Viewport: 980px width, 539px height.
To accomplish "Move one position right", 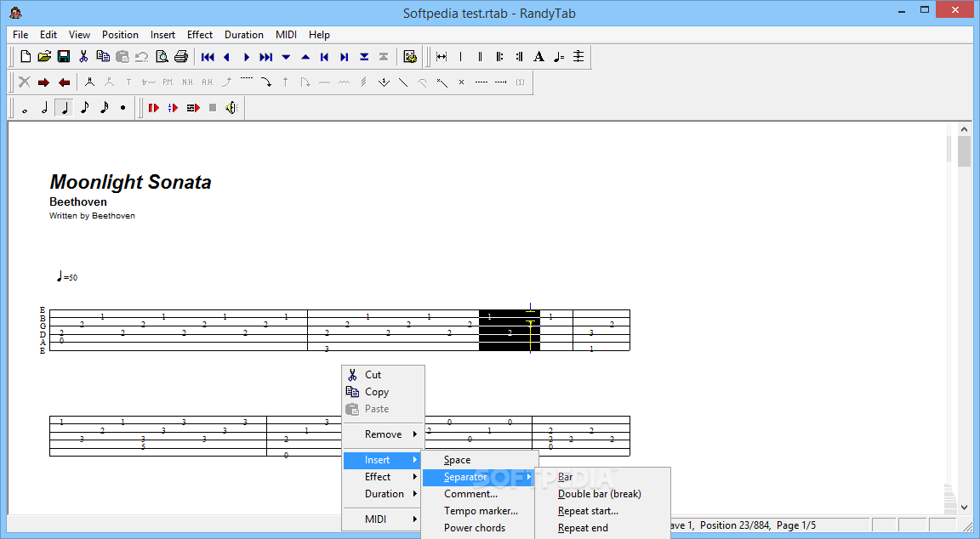I will pyautogui.click(x=246, y=57).
